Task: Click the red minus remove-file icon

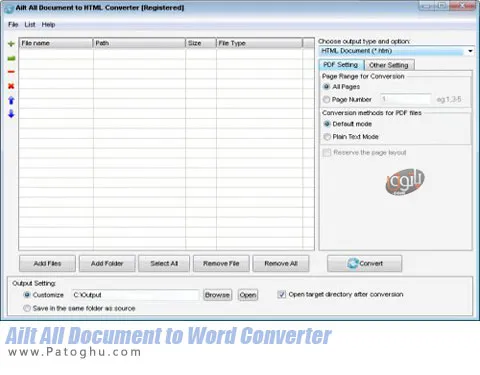Action: (x=11, y=72)
